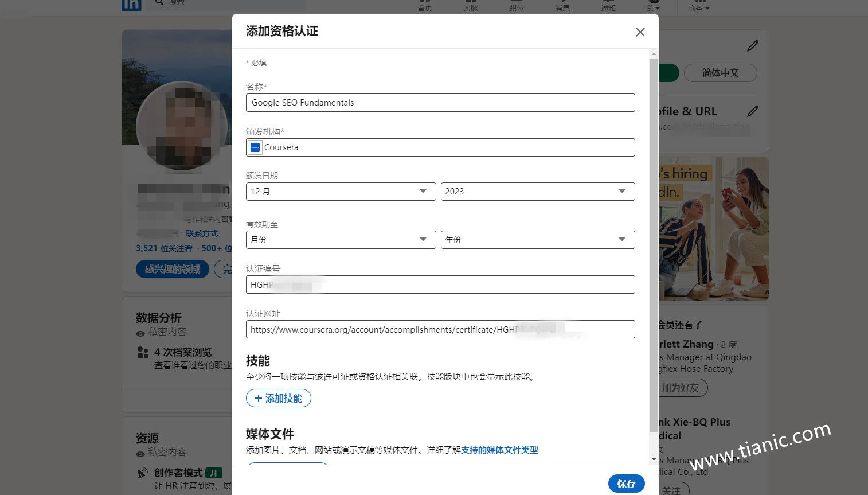Click the dialog scrollbar down arrow

[x=654, y=459]
